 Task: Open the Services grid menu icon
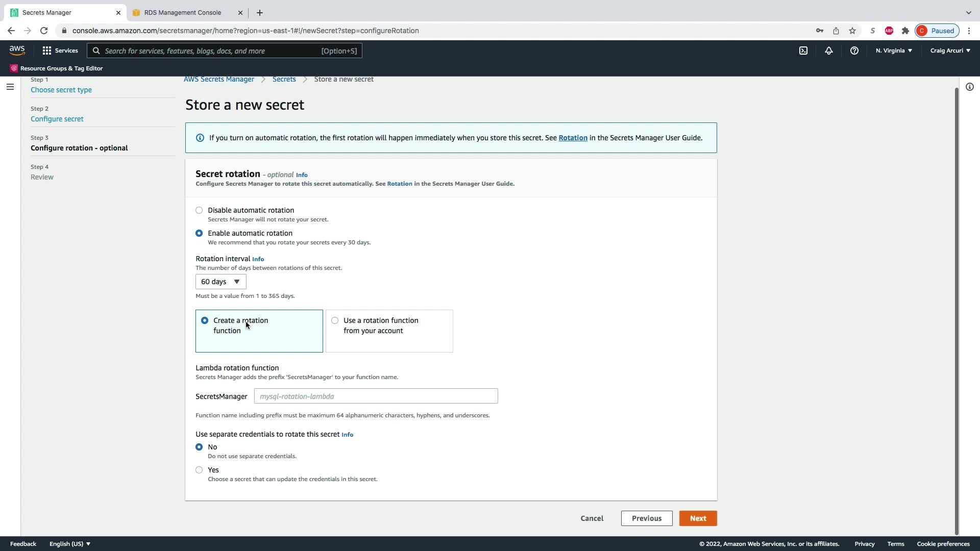point(47,51)
